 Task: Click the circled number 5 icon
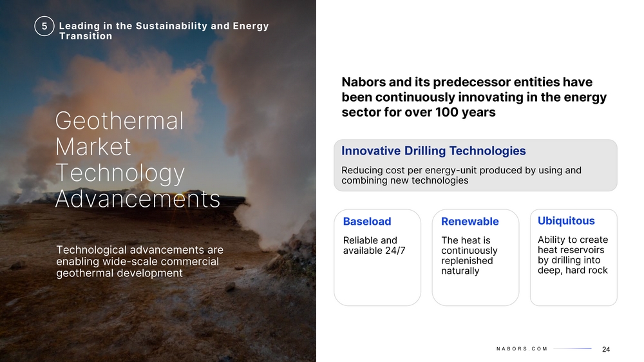tap(44, 26)
